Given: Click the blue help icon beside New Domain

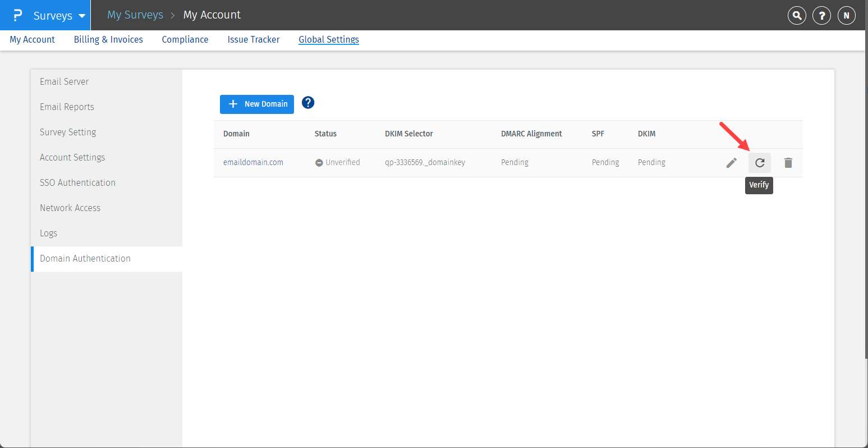Looking at the screenshot, I should (308, 103).
